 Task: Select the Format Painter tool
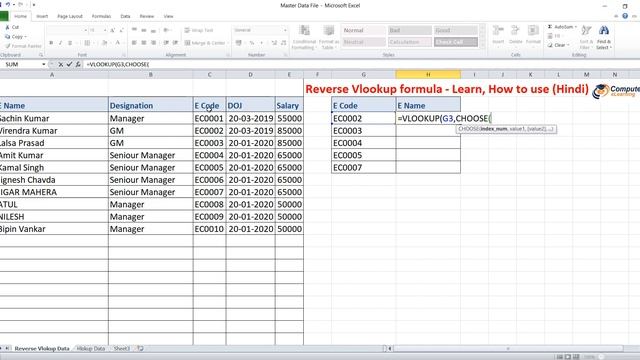coord(23,46)
